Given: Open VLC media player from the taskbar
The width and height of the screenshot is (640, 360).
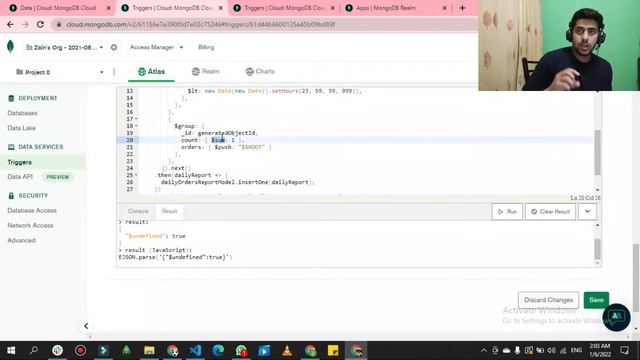Looking at the screenshot, I should (x=287, y=350).
